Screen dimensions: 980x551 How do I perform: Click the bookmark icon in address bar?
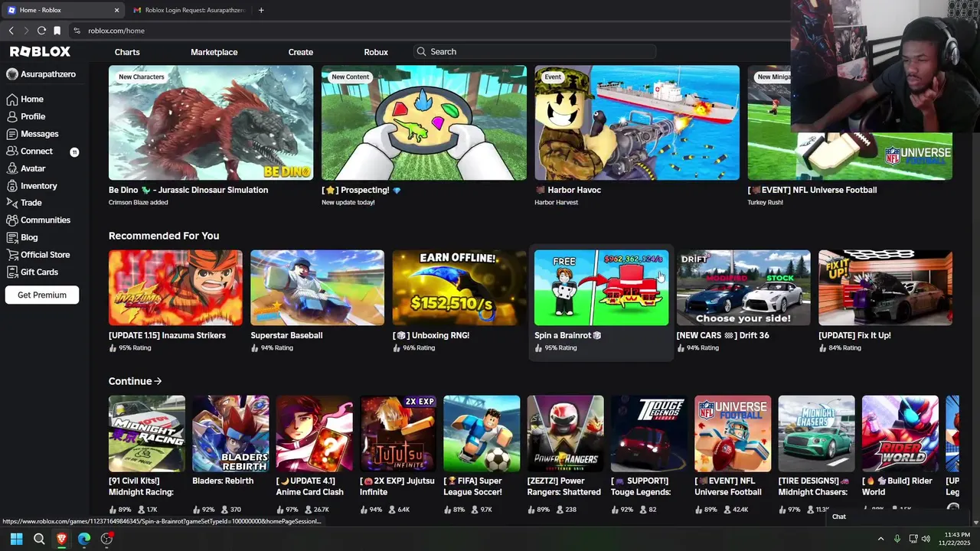point(57,31)
